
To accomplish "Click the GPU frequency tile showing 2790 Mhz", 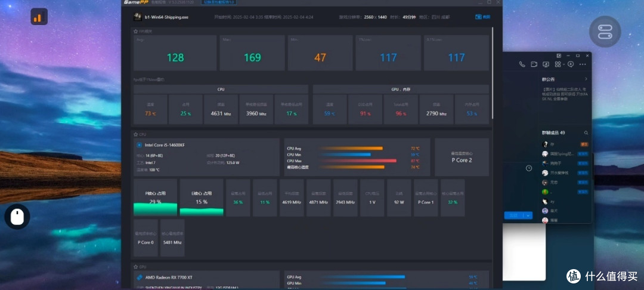I will coord(436,109).
